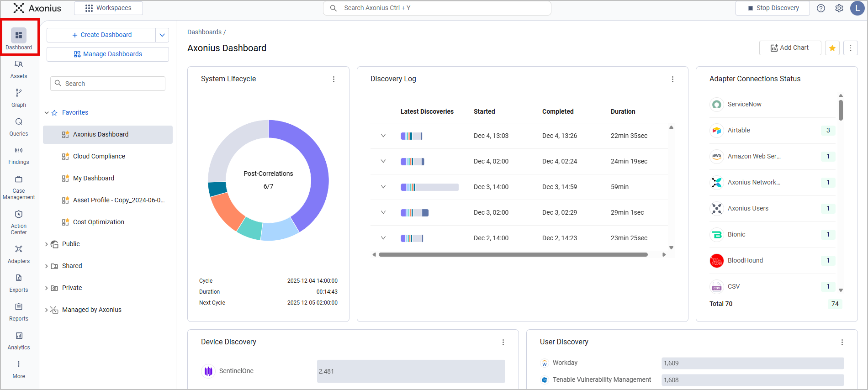Expand the Dec 2, 14:00 discovery row
Viewport: 868px width, 390px height.
click(x=383, y=238)
